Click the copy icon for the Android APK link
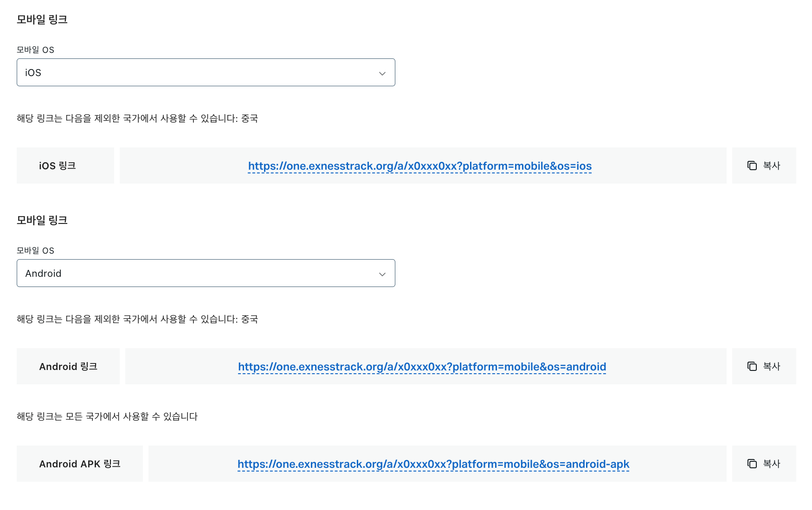812x510 pixels. [752, 464]
